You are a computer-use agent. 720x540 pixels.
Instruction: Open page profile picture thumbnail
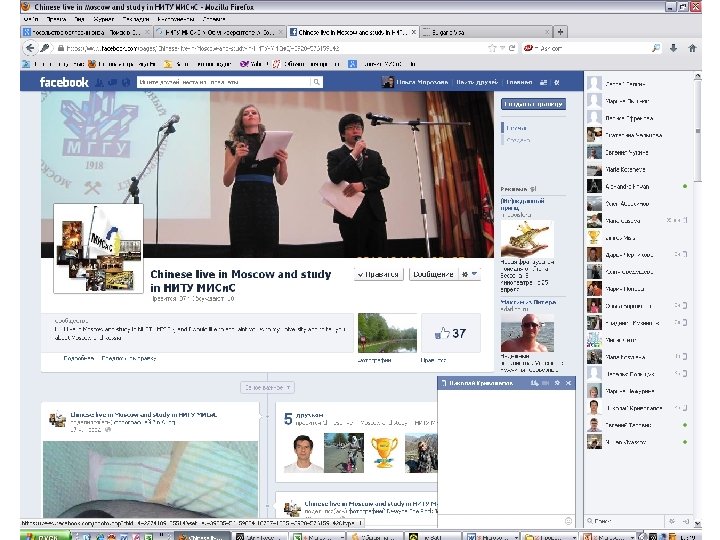pos(98,248)
